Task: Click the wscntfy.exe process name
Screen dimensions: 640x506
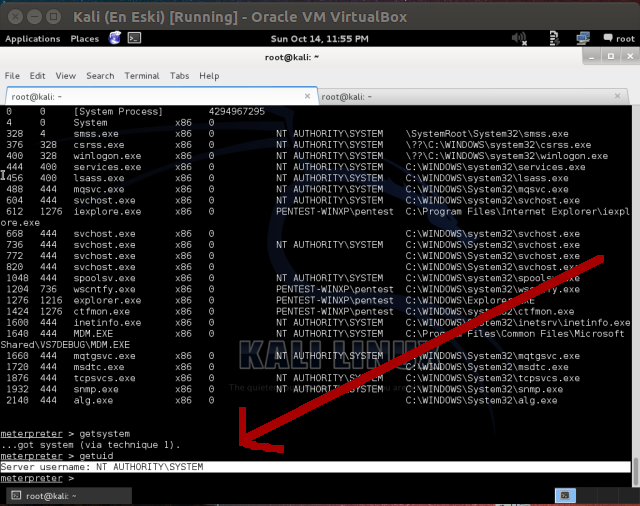Action: pos(104,289)
